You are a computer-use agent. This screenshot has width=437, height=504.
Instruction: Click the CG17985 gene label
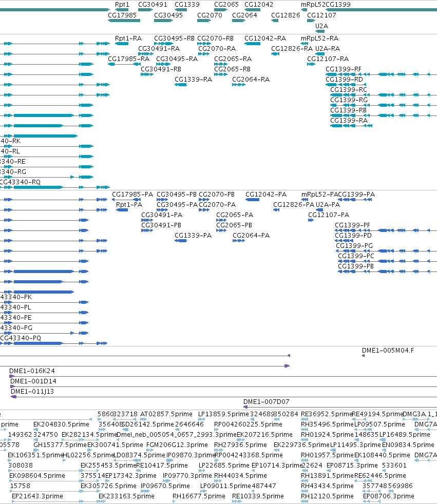pyautogui.click(x=122, y=15)
